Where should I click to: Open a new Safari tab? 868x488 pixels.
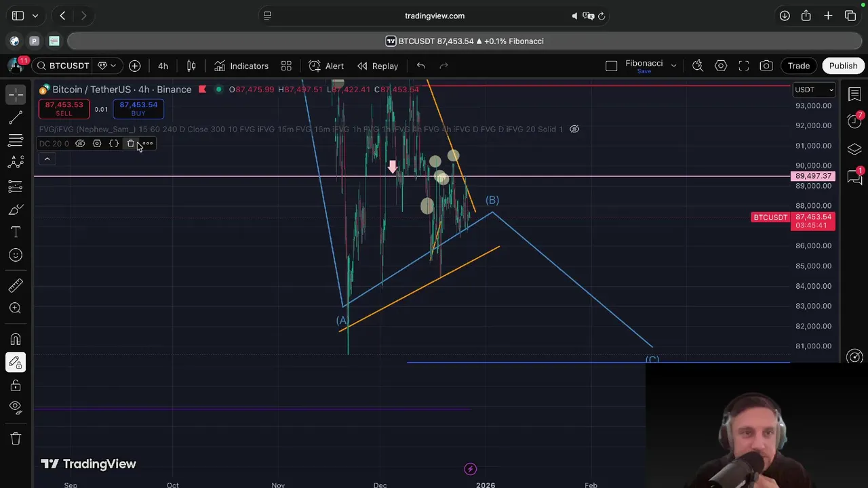[828, 16]
